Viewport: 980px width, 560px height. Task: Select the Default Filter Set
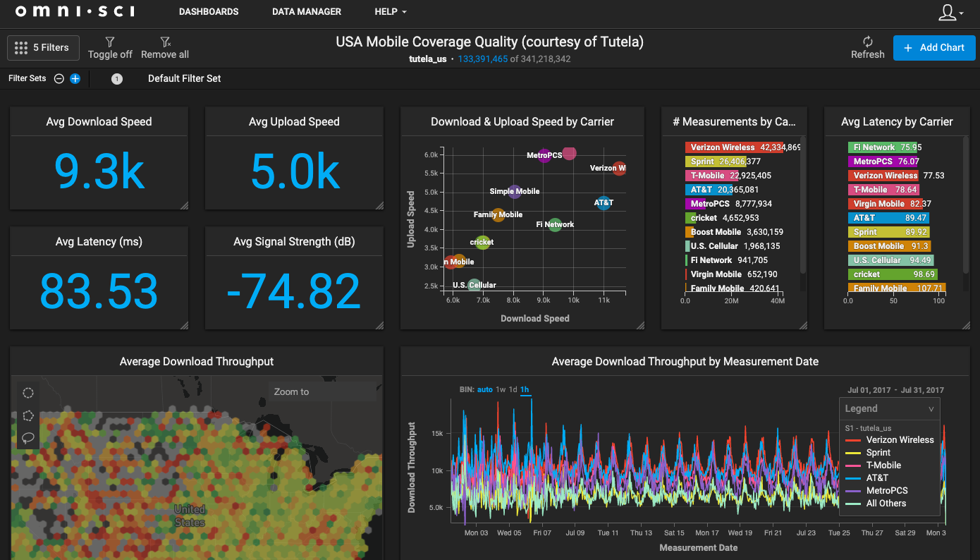[x=183, y=78]
